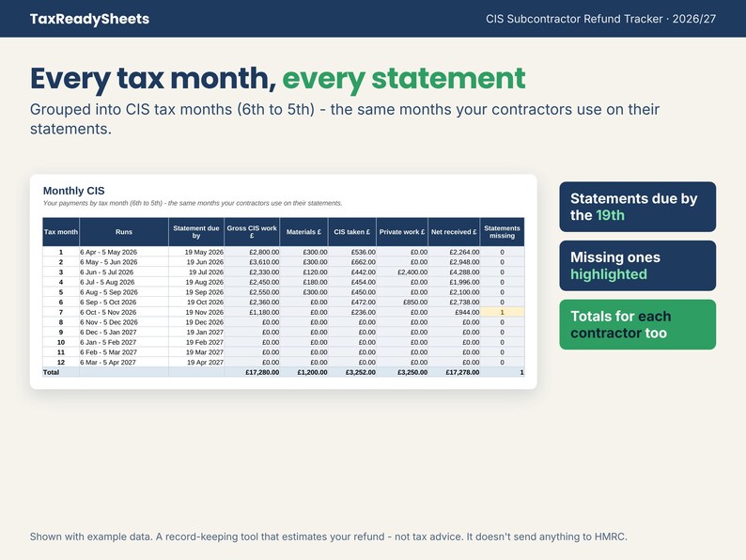This screenshot has height=560, width=746.
Task: Select the £2,264.00 net received cell
Action: click(454, 252)
